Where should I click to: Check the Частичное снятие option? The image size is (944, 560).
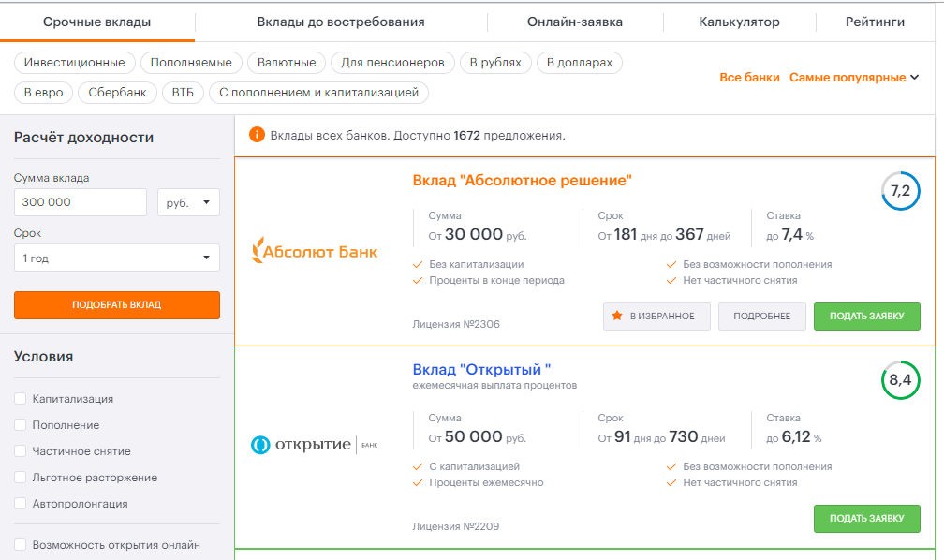coord(20,451)
